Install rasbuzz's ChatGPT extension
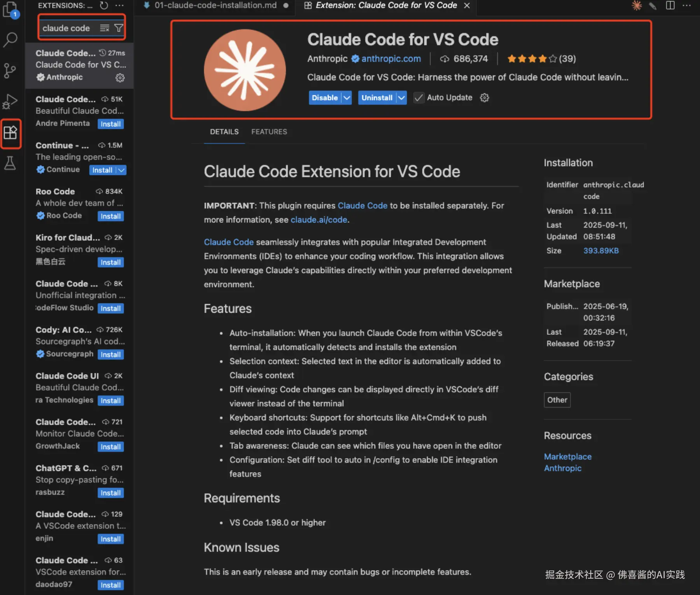 pyautogui.click(x=111, y=493)
